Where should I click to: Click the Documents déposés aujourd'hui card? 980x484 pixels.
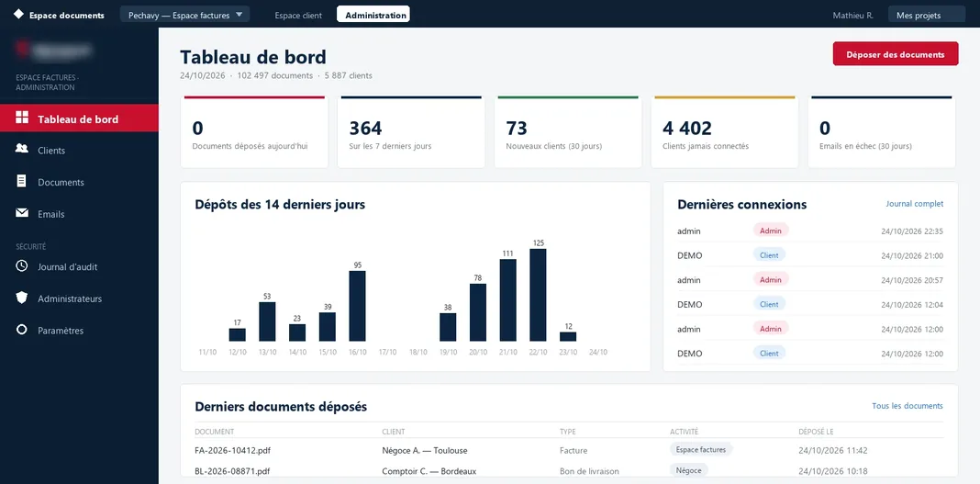click(254, 132)
